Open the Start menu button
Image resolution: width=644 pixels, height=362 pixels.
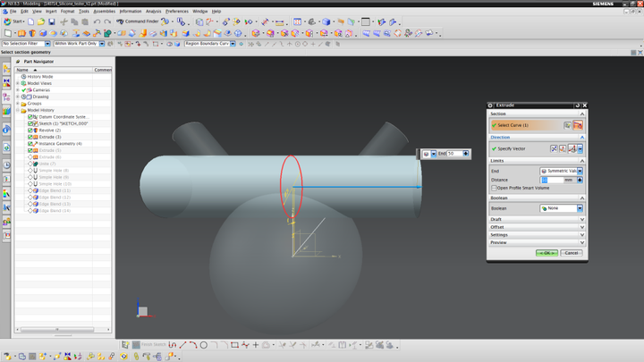[13, 21]
